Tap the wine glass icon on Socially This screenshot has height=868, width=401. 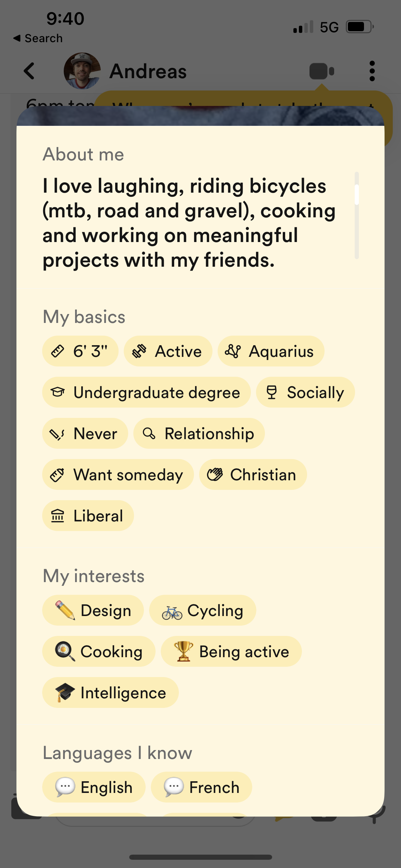(271, 392)
